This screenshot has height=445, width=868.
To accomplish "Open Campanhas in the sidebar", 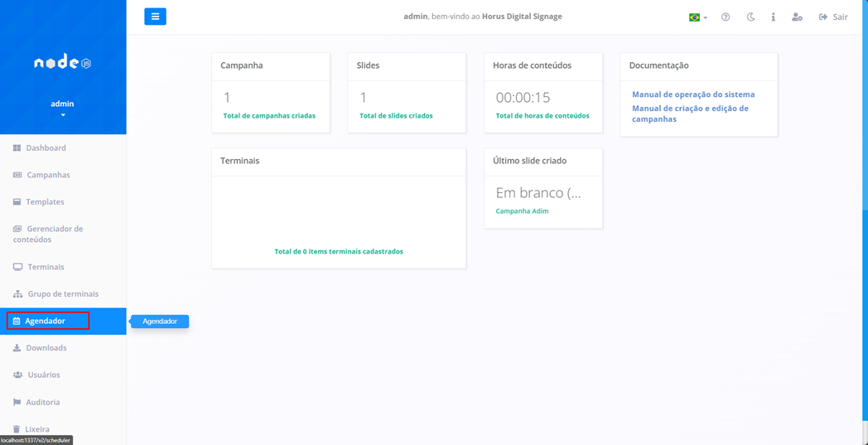I will [48, 175].
